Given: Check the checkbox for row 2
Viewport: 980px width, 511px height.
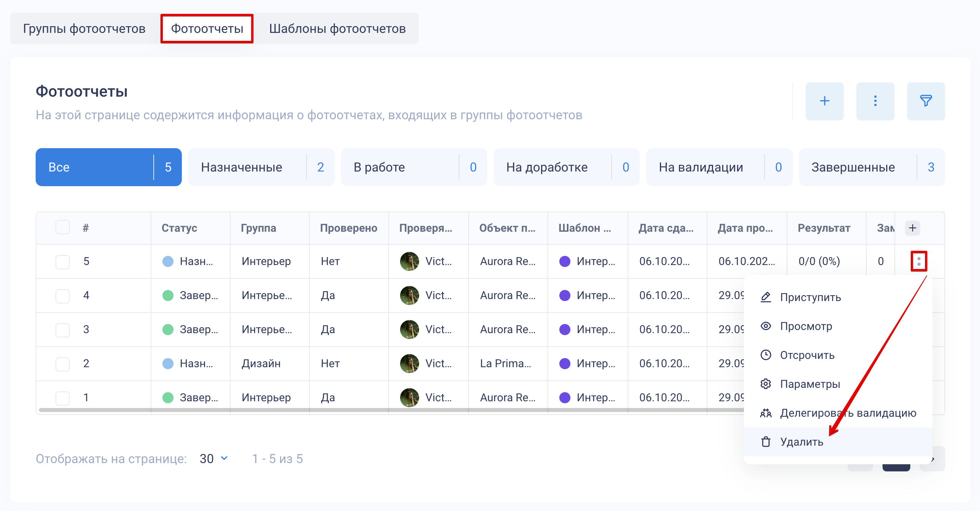Looking at the screenshot, I should [63, 364].
